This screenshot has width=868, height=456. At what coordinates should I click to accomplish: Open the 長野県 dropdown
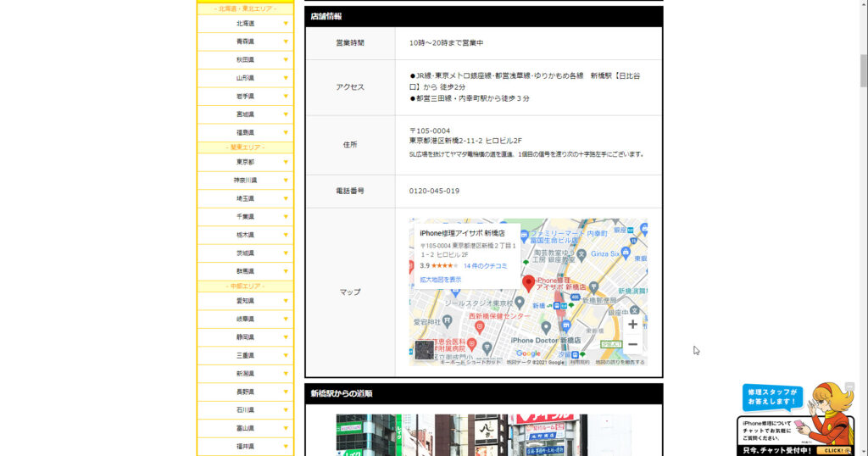245,392
